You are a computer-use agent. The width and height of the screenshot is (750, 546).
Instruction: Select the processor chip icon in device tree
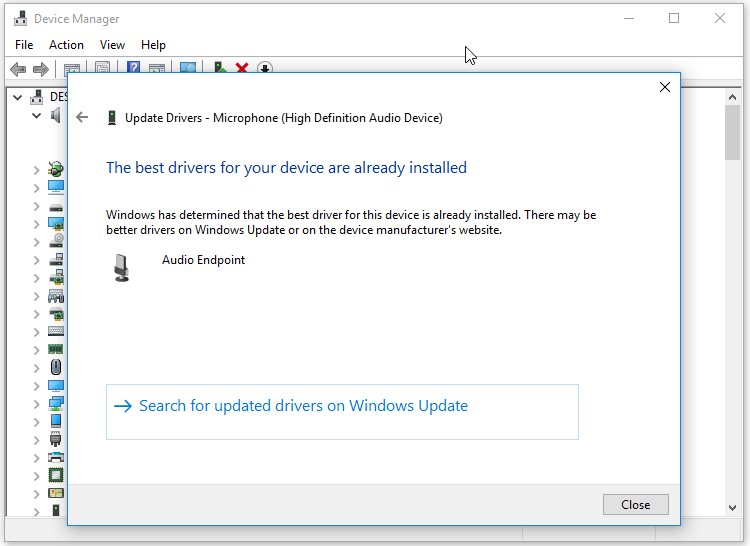tap(56, 475)
